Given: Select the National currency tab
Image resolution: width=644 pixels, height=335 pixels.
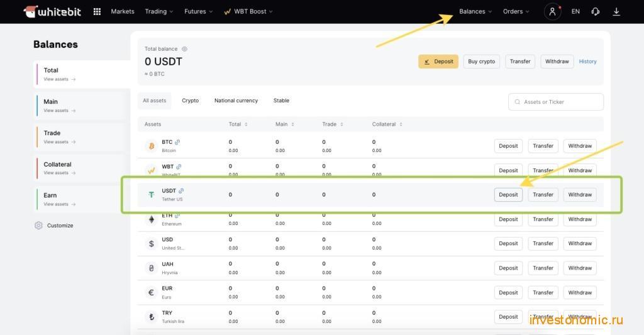Looking at the screenshot, I should coord(236,101).
